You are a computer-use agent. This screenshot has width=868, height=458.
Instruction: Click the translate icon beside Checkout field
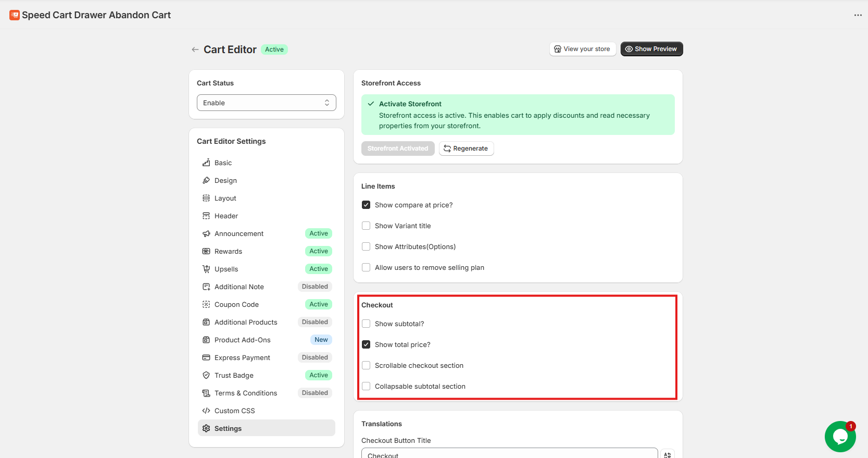668,454
